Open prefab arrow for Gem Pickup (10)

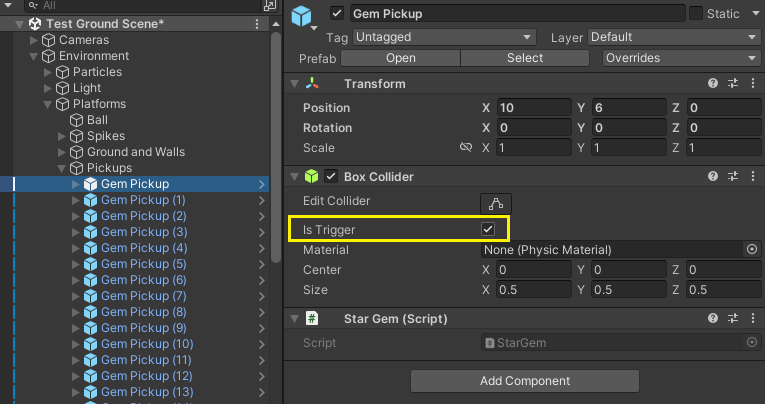[262, 344]
